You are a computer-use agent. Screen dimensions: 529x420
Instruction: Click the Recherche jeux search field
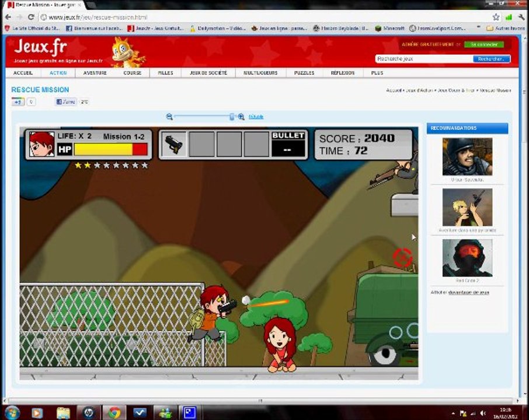424,59
